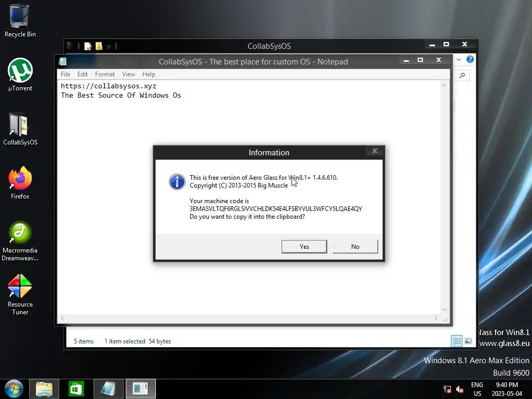Open File Explorer from the taskbar
532x399 pixels.
pyautogui.click(x=44, y=389)
